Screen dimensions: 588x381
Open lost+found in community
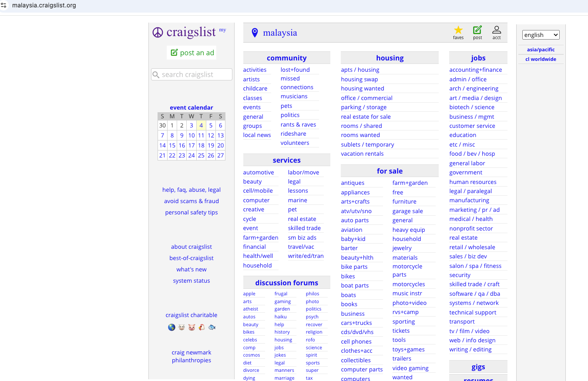click(295, 70)
